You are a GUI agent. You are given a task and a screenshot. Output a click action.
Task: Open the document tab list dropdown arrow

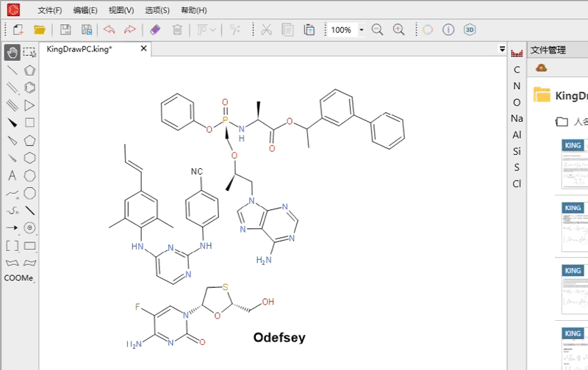[502, 48]
